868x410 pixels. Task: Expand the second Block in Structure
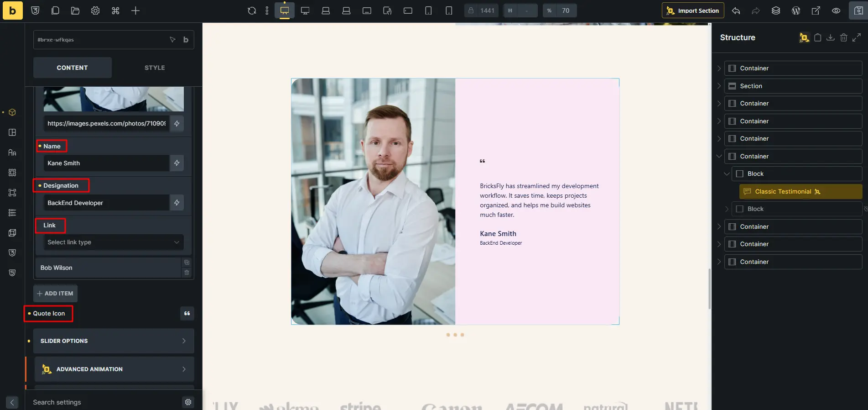[x=727, y=209]
